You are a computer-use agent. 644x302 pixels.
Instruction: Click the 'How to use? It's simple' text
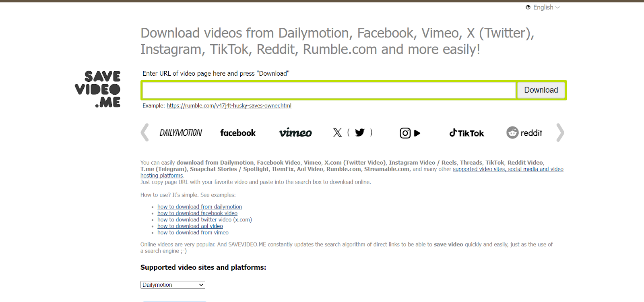pyautogui.click(x=188, y=195)
